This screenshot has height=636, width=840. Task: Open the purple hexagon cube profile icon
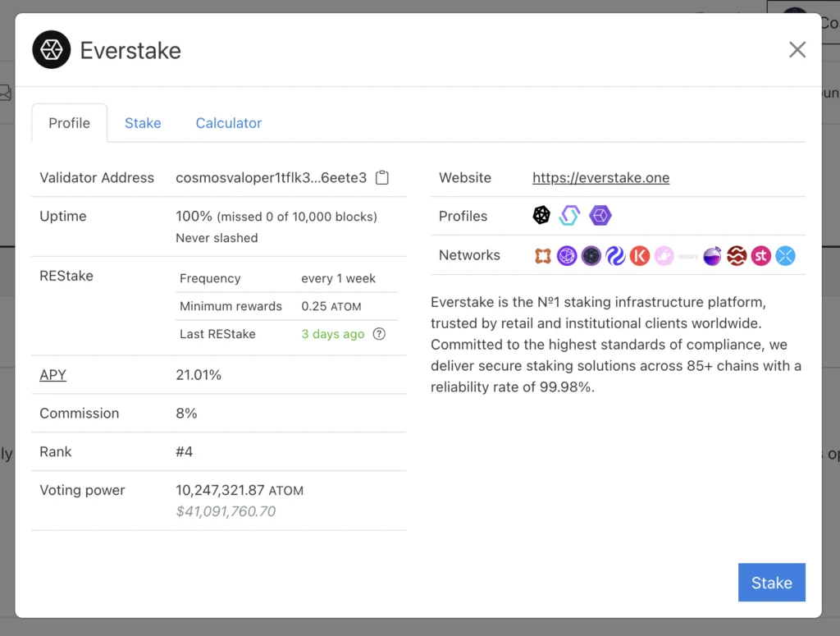coord(600,216)
